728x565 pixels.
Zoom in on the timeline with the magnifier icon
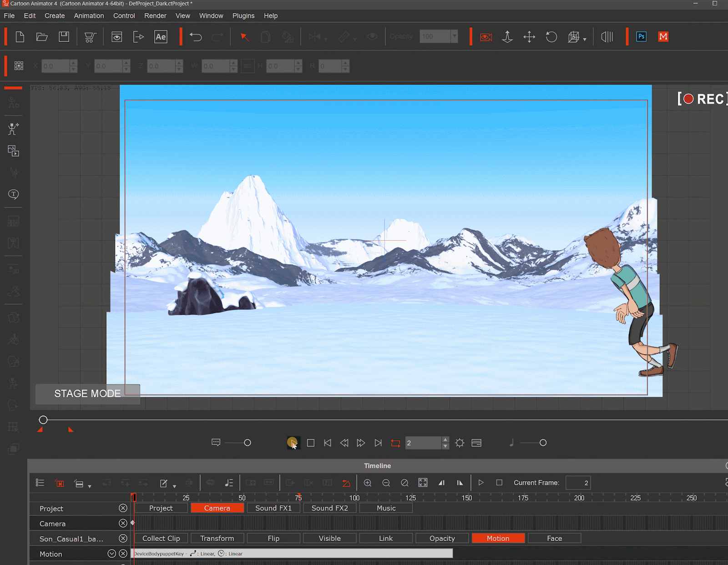point(368,483)
